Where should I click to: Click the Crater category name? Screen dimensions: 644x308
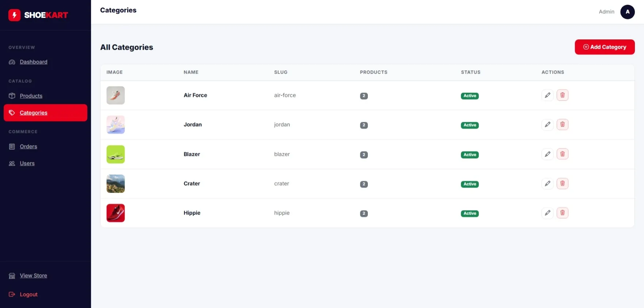tap(192, 184)
